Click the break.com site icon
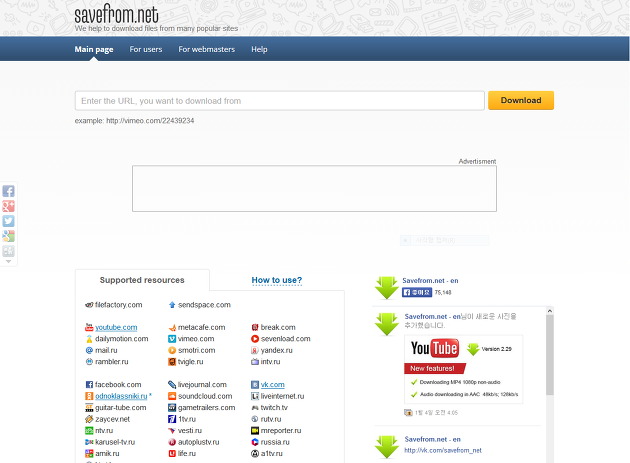 [x=255, y=327]
